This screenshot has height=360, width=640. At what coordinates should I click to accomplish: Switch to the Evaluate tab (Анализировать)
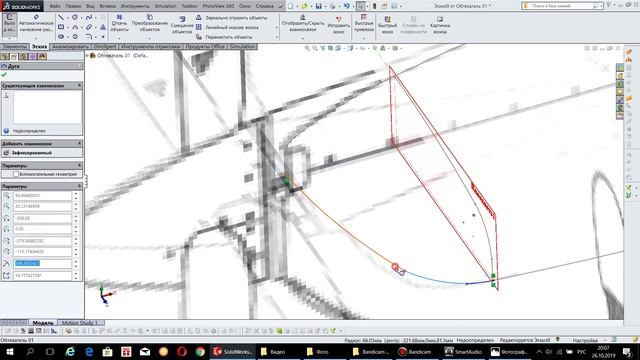pyautogui.click(x=70, y=47)
